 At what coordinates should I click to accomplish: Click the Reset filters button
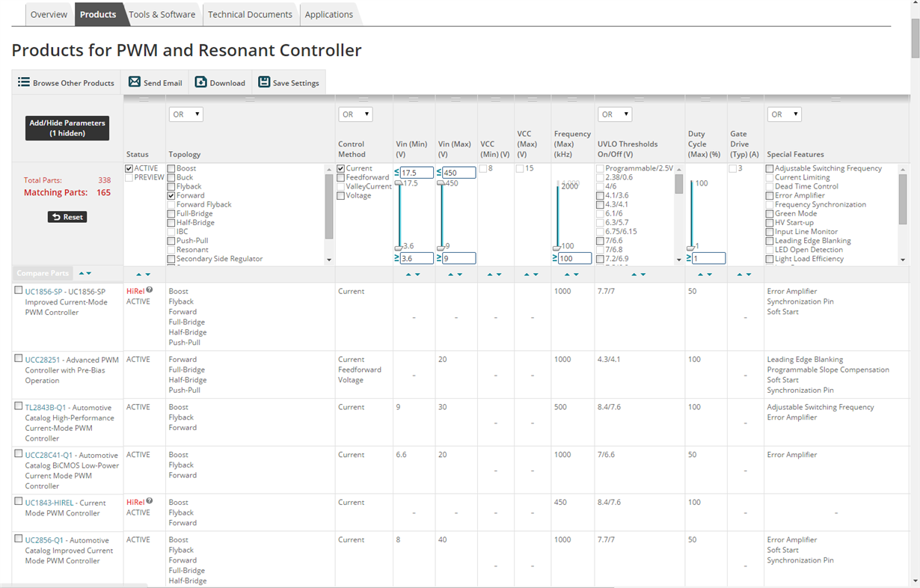coord(67,217)
